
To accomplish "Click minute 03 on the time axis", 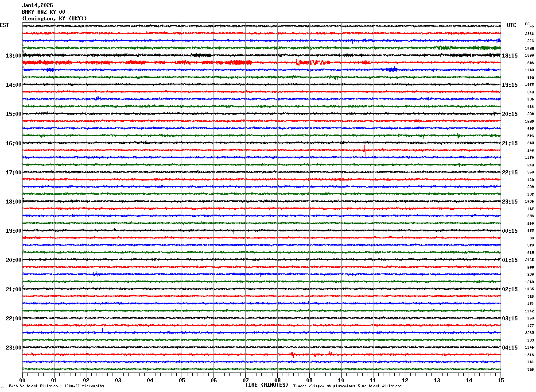I will 118,380.
